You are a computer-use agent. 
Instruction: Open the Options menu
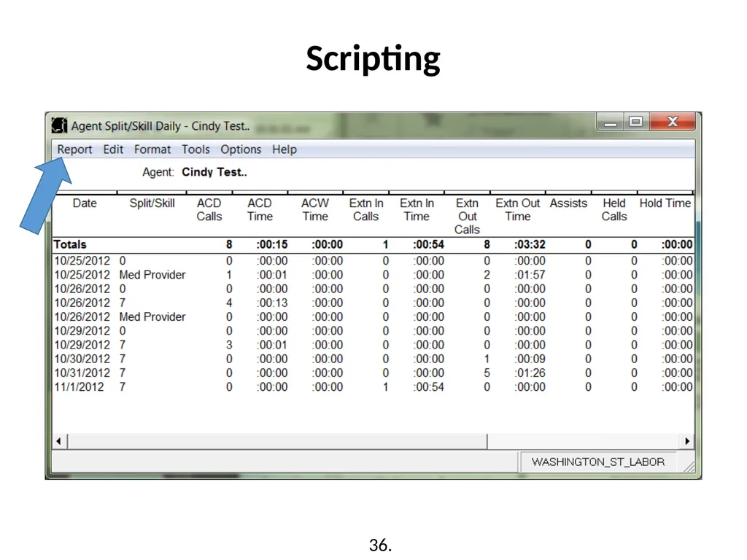(241, 149)
